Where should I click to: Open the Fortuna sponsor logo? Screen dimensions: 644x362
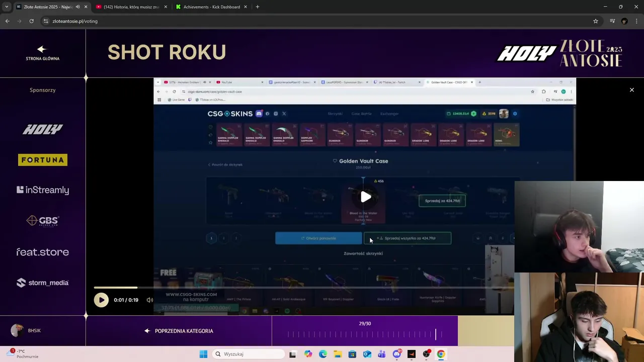43,160
